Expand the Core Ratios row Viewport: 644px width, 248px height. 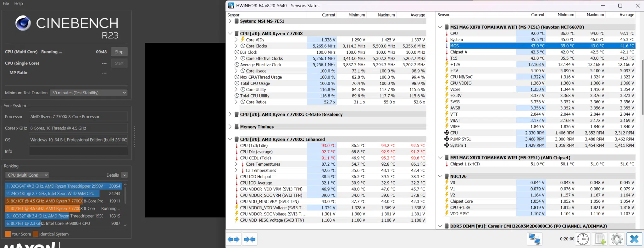pyautogui.click(x=236, y=102)
